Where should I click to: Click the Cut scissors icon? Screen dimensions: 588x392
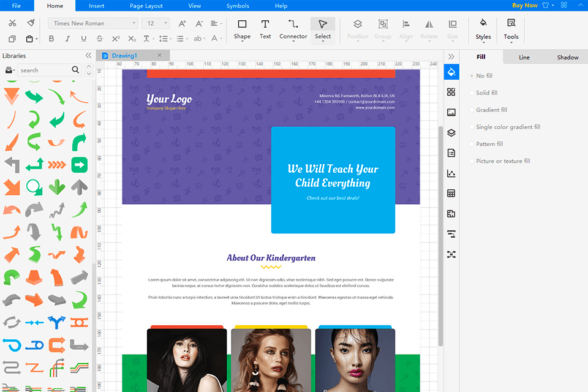click(x=12, y=23)
